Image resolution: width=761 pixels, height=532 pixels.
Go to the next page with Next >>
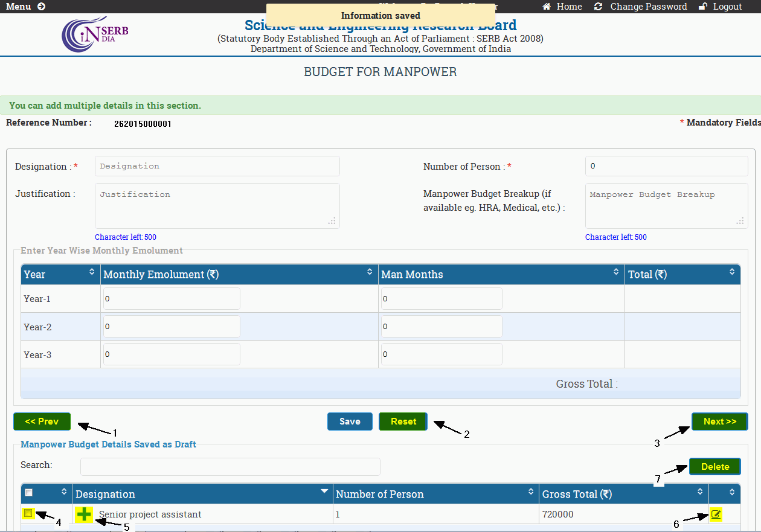point(719,421)
